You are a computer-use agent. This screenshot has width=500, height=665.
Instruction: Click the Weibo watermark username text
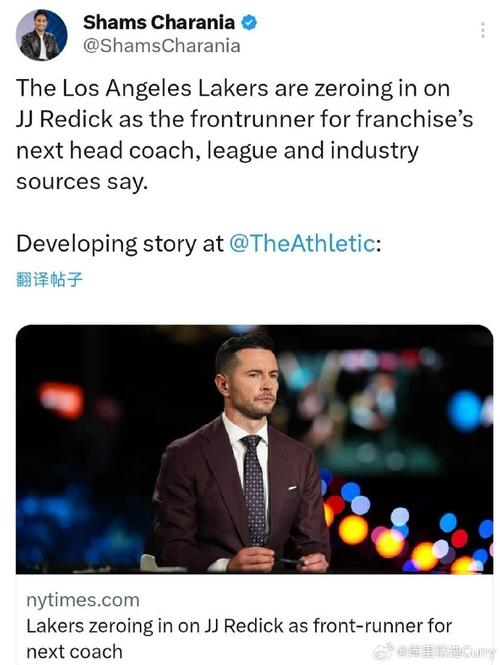pyautogui.click(x=445, y=651)
